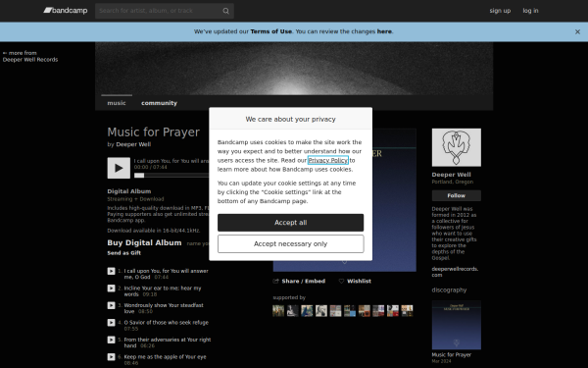Viewport: 588px width, 368px height.
Task: Go back to more from Deeper Well Records
Action: tap(30, 56)
